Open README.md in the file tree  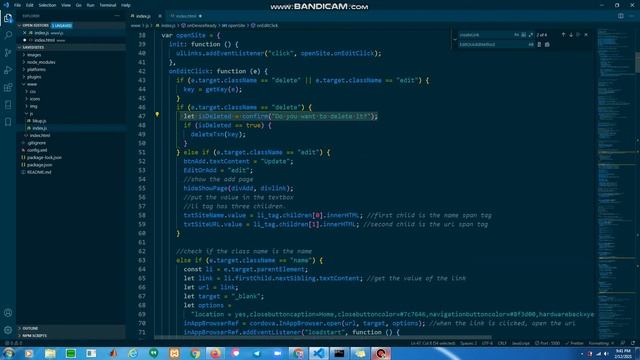39,172
